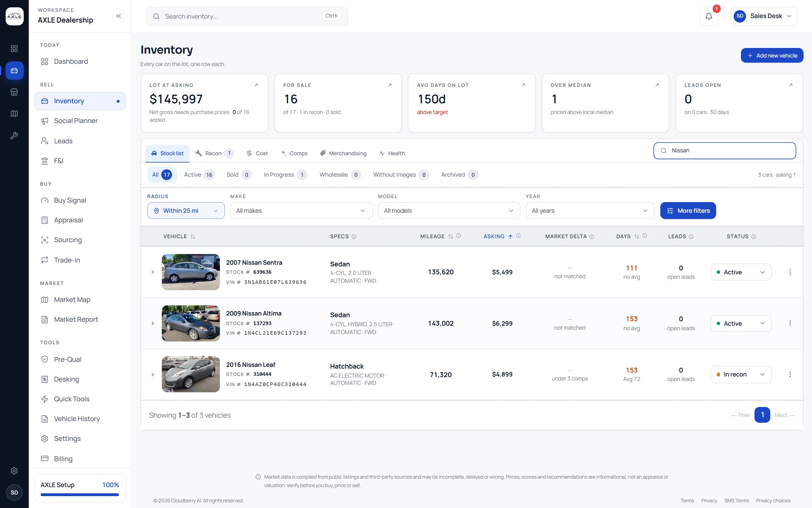Click the SD avatar at rail bottom
The width and height of the screenshot is (812, 508).
pos(14,492)
